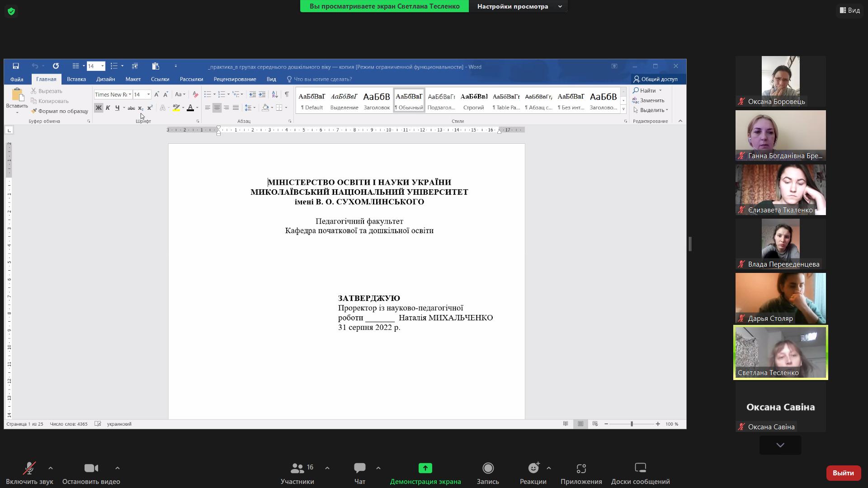Open Word's Рецензирование ribbon tab
The image size is (868, 488).
point(235,79)
